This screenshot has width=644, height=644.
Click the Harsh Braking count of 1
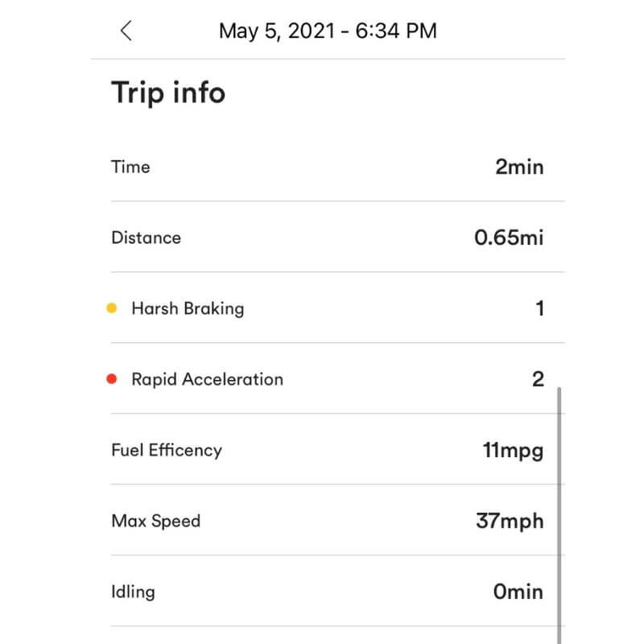(540, 308)
